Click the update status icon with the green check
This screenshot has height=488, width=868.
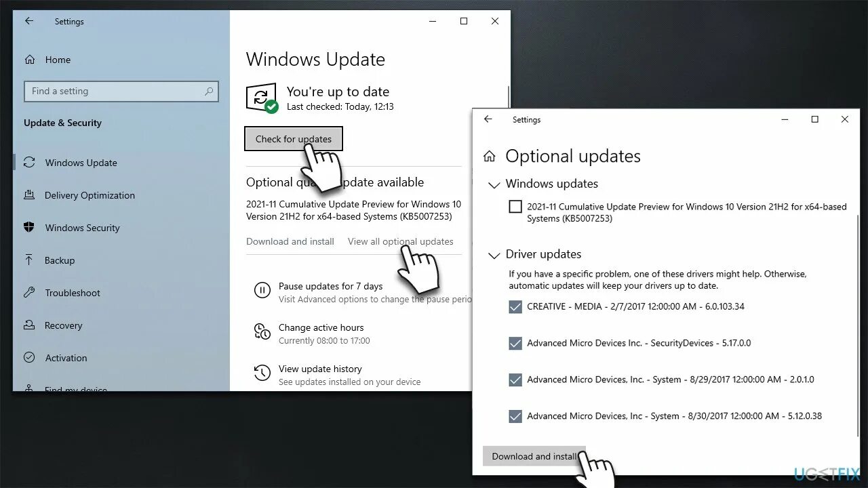(x=262, y=98)
